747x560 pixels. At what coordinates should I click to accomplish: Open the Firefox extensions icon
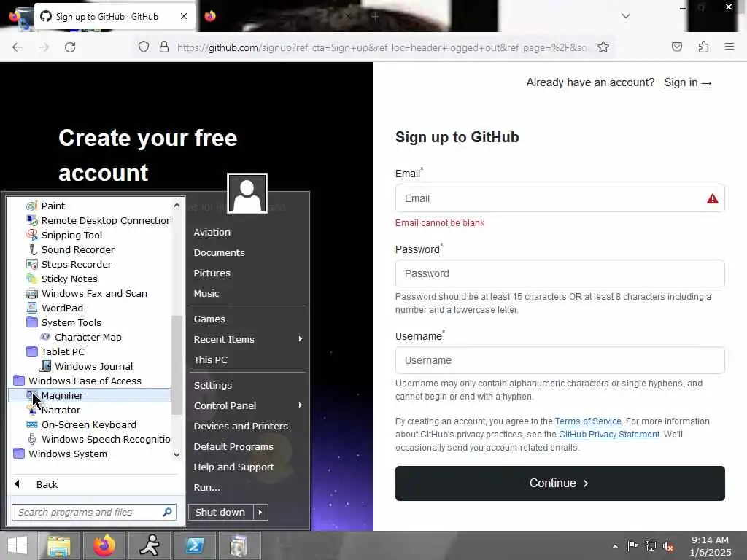[703, 47]
